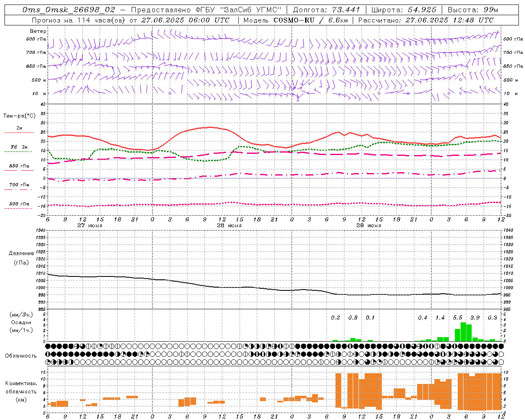
Task: Click the Облачность cloud cover label
Action: coord(21,356)
